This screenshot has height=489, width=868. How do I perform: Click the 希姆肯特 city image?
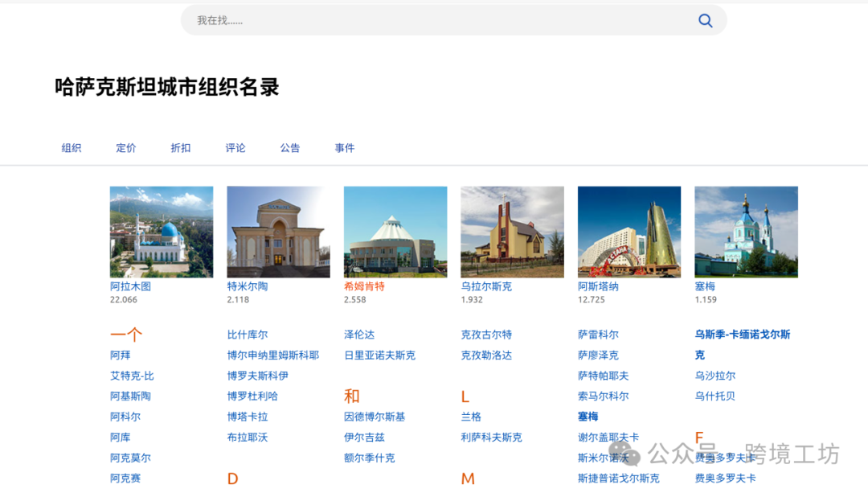395,231
